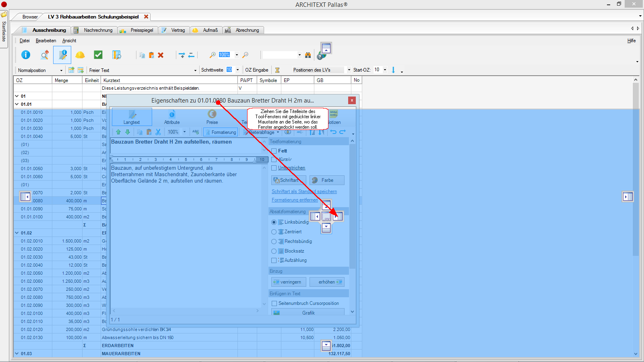Image resolution: width=644 pixels, height=362 pixels.
Task: Open the Positionen des LV's dropdown
Action: click(349, 70)
